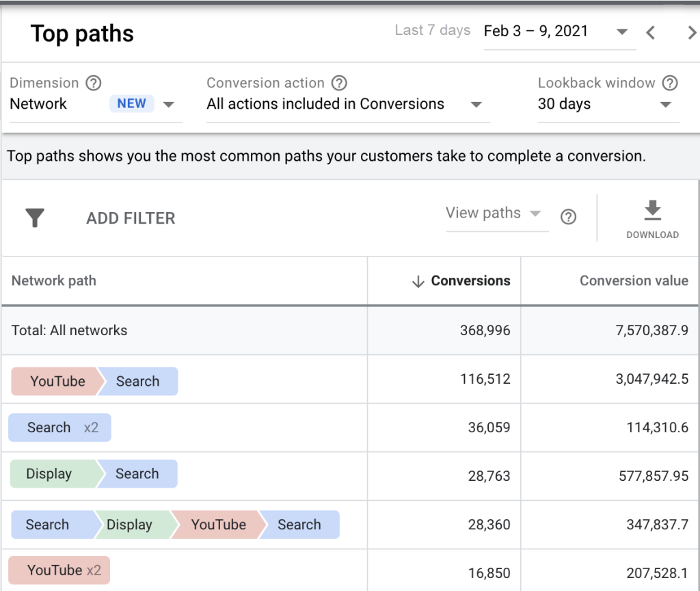Open the date range dropdown
This screenshot has height=591, width=700.
click(x=621, y=32)
